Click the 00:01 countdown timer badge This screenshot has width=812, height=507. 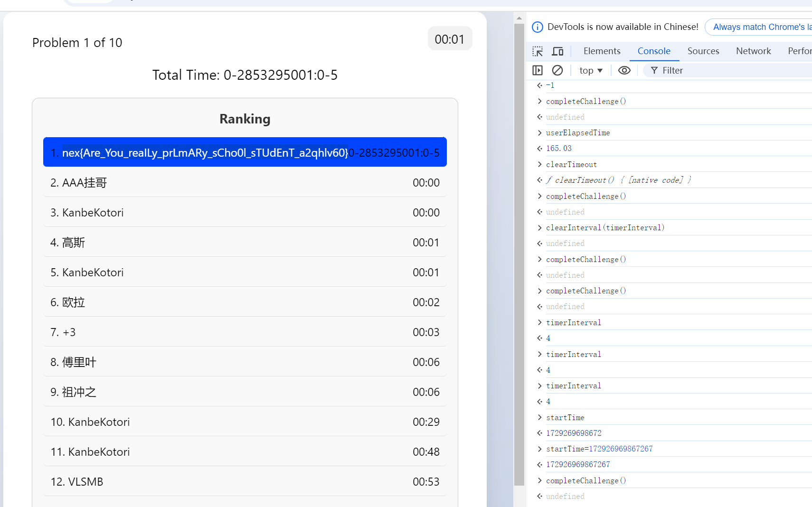[449, 39]
